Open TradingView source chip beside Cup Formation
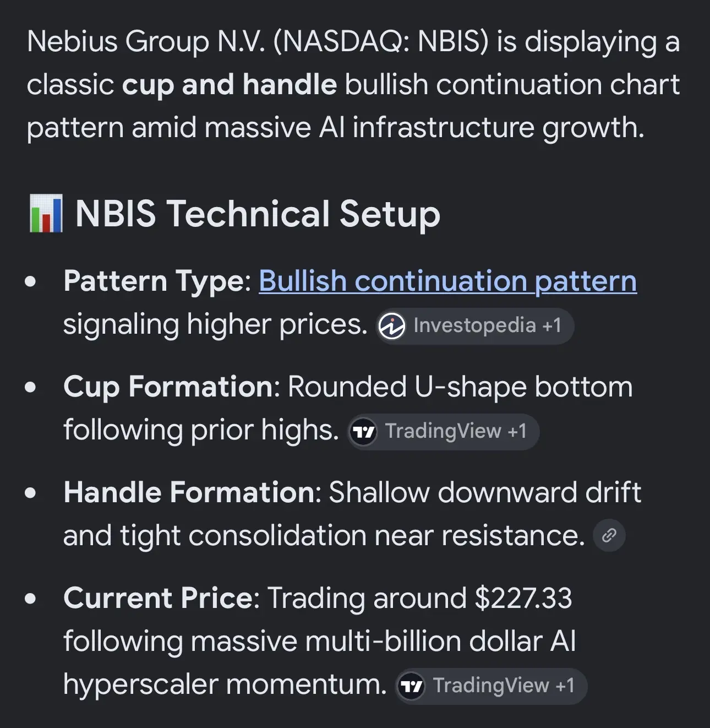The height and width of the screenshot is (728, 710). (x=443, y=432)
